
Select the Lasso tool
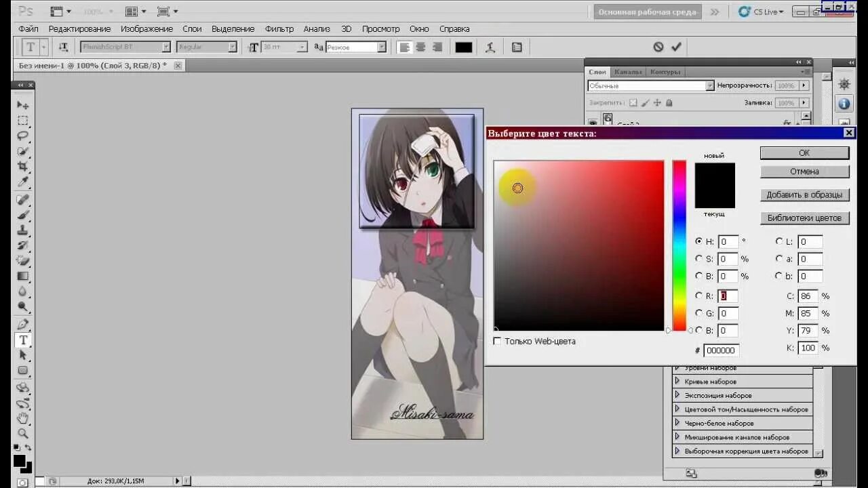23,136
